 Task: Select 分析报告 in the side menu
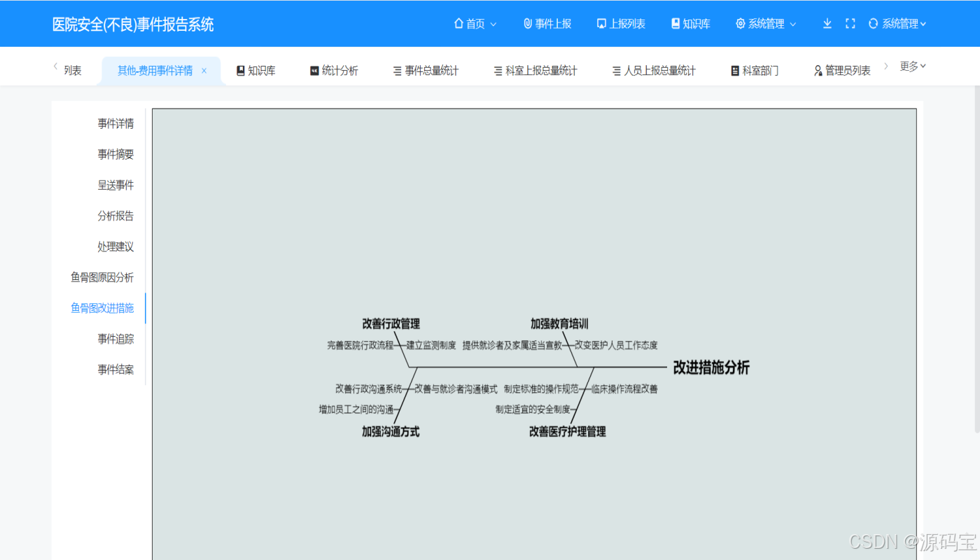point(115,216)
